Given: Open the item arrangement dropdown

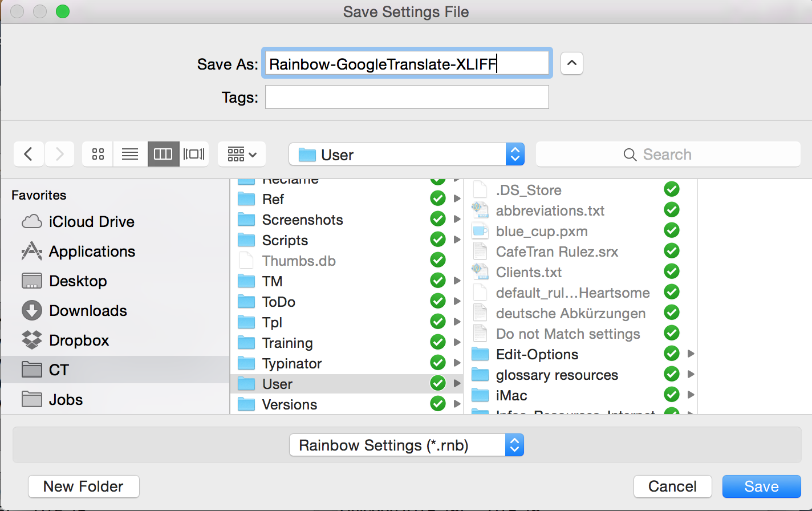Looking at the screenshot, I should click(242, 155).
